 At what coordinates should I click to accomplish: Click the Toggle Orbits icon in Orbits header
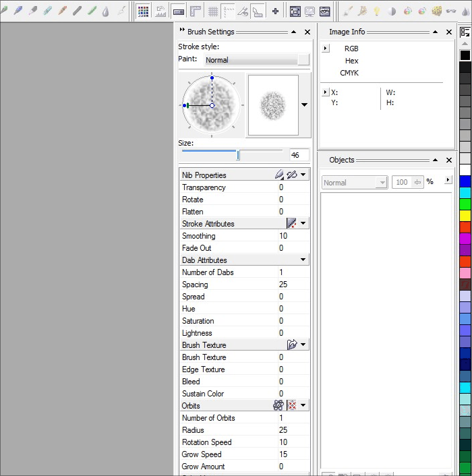click(x=278, y=406)
